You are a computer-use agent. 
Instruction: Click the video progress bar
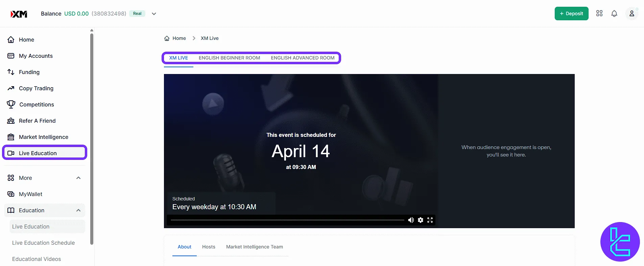pos(287,220)
